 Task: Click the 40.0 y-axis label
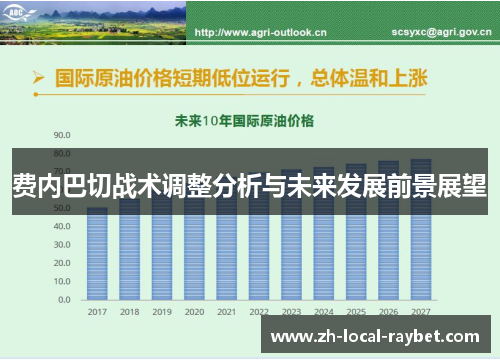point(62,226)
